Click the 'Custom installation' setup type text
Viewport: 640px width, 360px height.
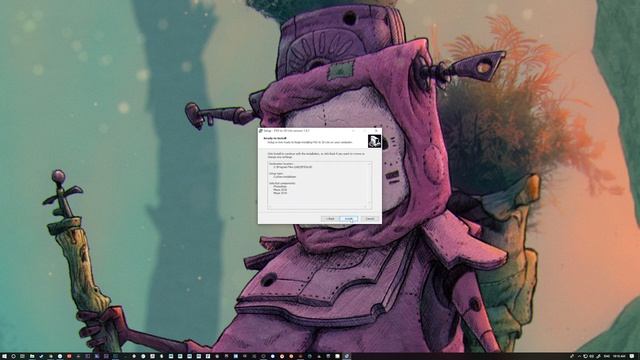[x=285, y=177]
